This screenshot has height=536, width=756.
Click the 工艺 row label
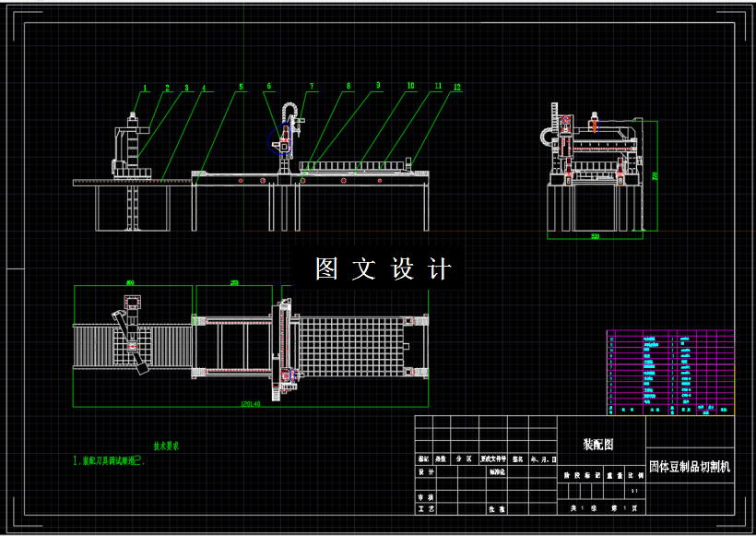click(426, 509)
